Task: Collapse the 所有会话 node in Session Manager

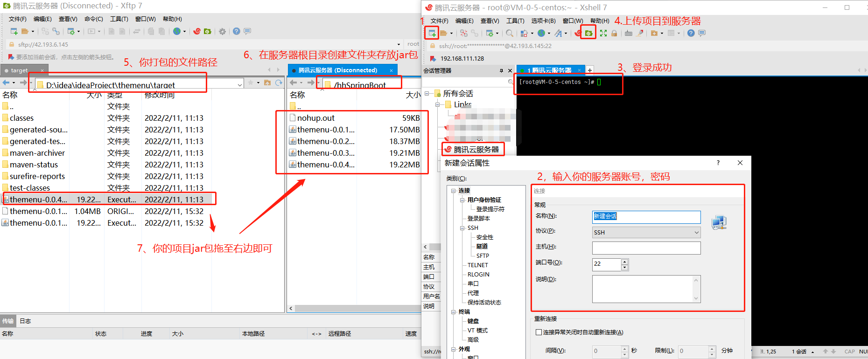Action: click(x=427, y=94)
